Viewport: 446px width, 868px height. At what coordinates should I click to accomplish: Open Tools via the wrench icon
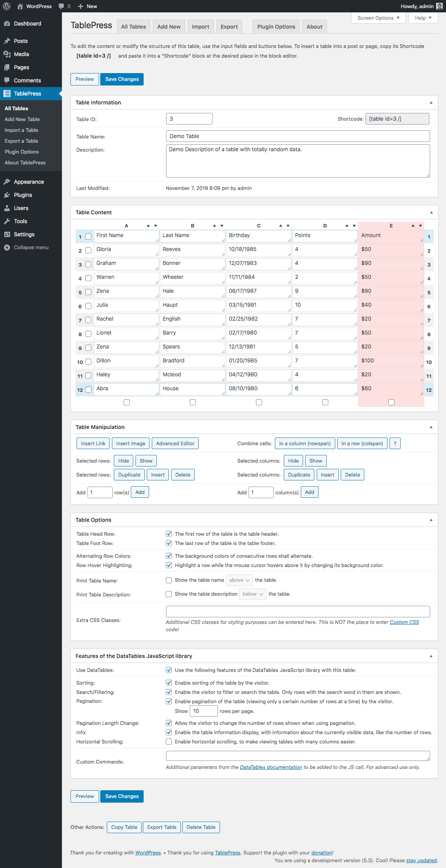pos(7,221)
